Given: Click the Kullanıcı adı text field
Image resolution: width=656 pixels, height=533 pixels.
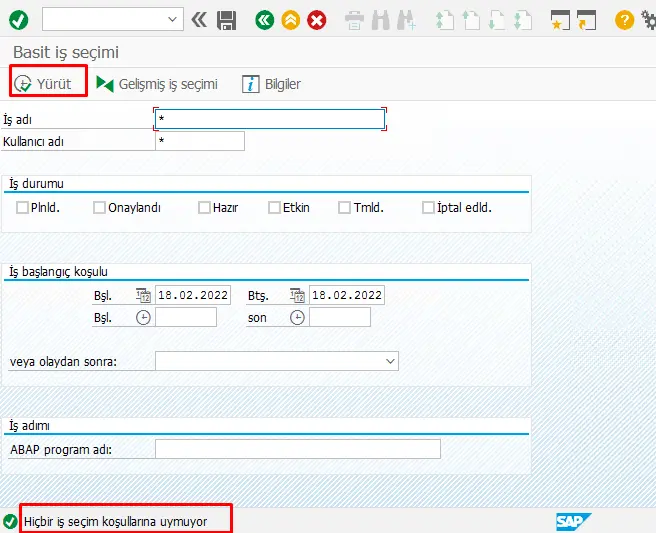Looking at the screenshot, I should coord(200,141).
